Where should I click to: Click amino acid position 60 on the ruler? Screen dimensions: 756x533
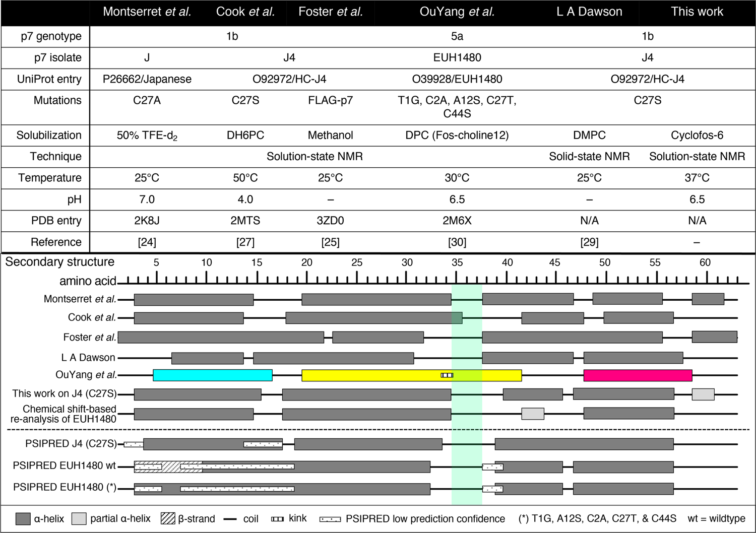point(705,262)
